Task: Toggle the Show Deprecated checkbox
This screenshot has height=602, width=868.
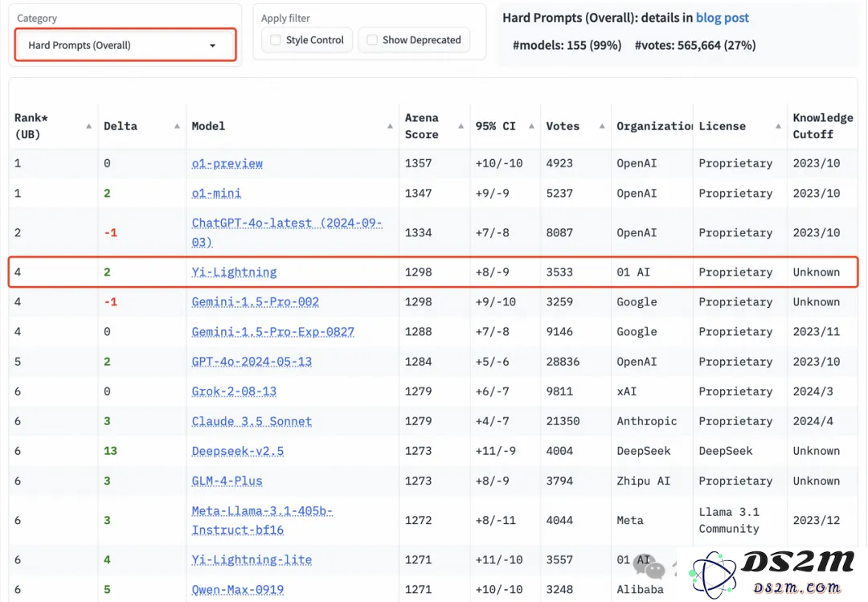Action: pos(372,40)
